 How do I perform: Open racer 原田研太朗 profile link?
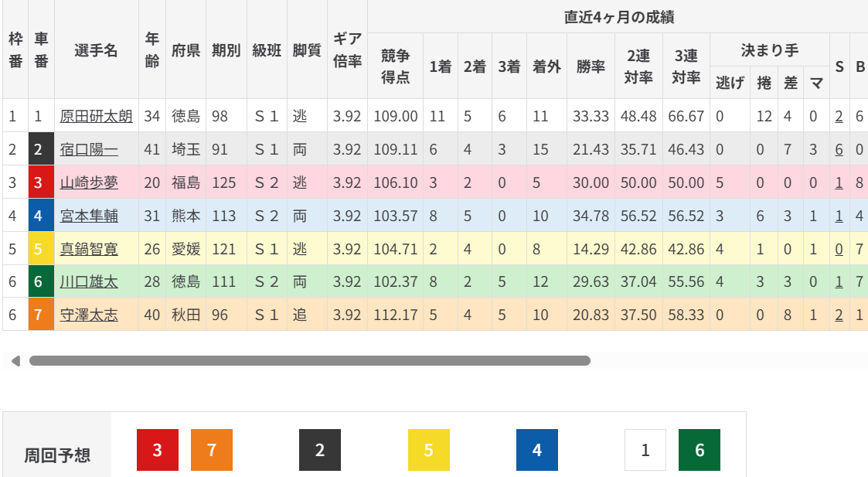(x=96, y=117)
